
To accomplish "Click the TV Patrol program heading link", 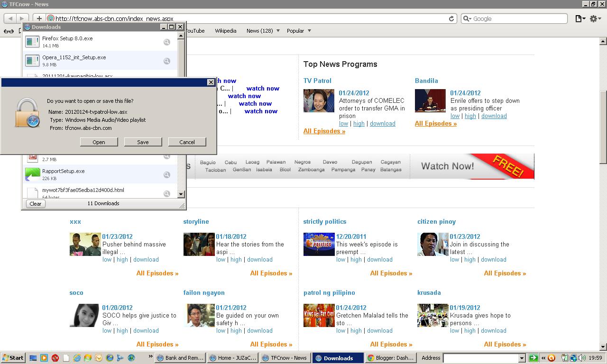I will click(x=317, y=81).
